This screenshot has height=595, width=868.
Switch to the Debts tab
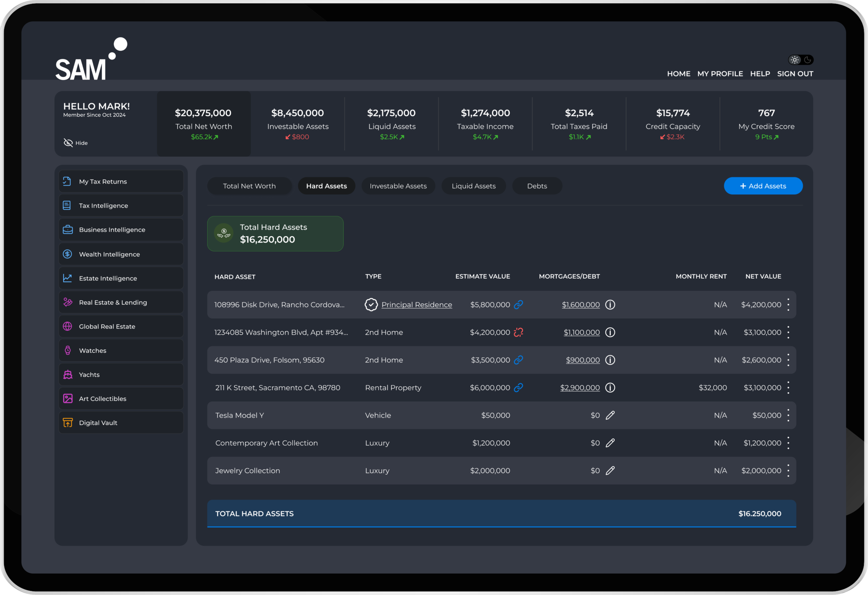[x=537, y=186]
